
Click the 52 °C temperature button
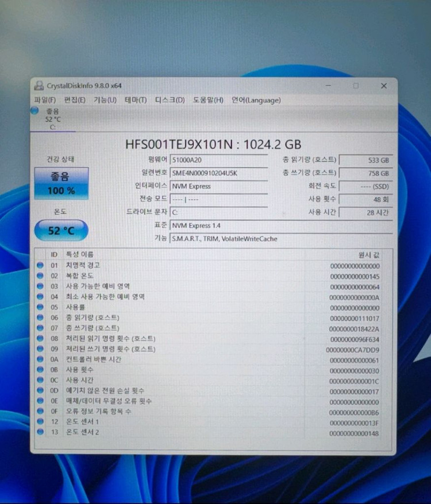click(x=61, y=230)
